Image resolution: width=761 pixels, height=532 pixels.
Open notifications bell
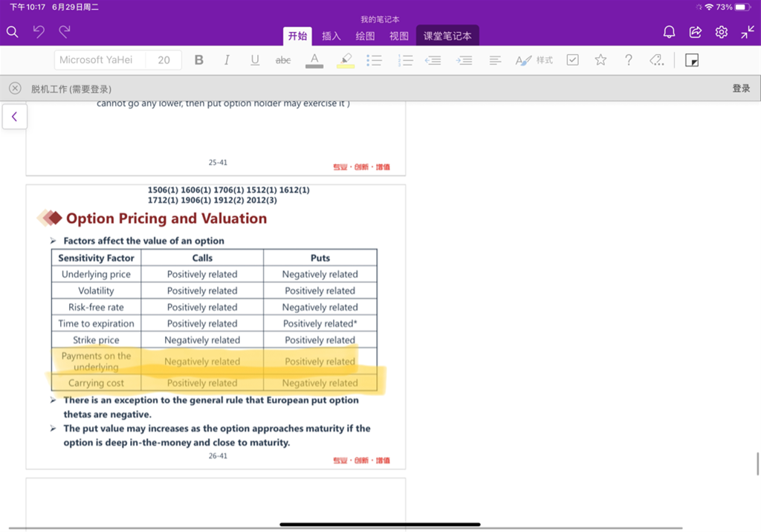(669, 32)
